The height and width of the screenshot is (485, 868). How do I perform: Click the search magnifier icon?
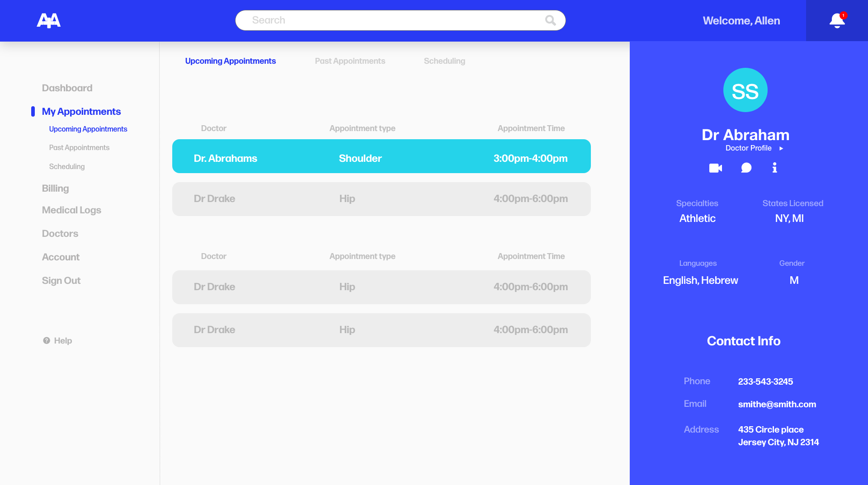tap(550, 20)
